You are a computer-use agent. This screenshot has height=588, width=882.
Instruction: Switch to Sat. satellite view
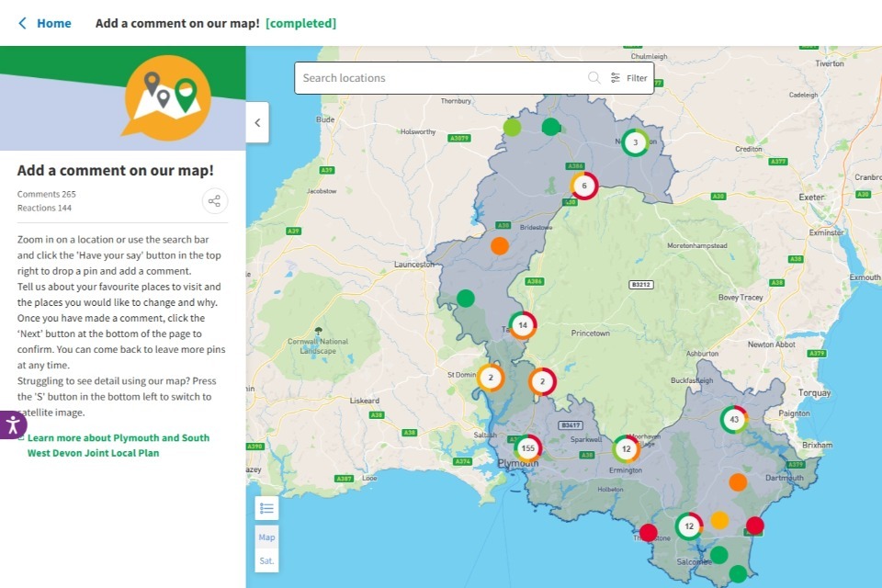pyautogui.click(x=266, y=560)
